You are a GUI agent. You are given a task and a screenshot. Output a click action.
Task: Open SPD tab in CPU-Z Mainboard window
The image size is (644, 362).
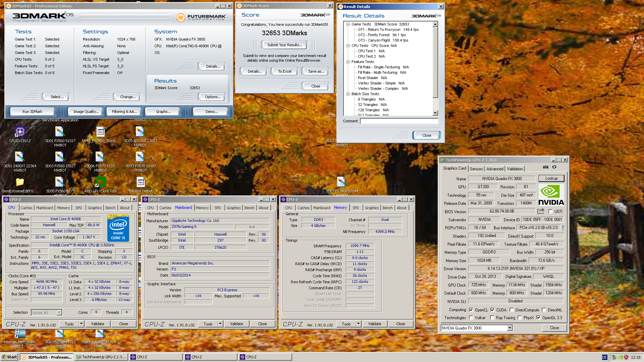(x=218, y=208)
